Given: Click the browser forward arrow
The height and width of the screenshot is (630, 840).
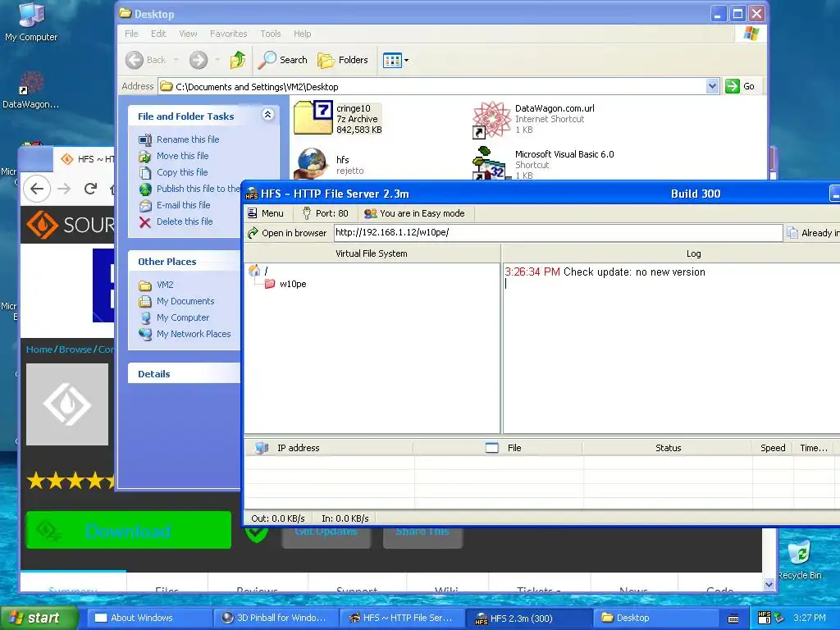Looking at the screenshot, I should point(64,189).
